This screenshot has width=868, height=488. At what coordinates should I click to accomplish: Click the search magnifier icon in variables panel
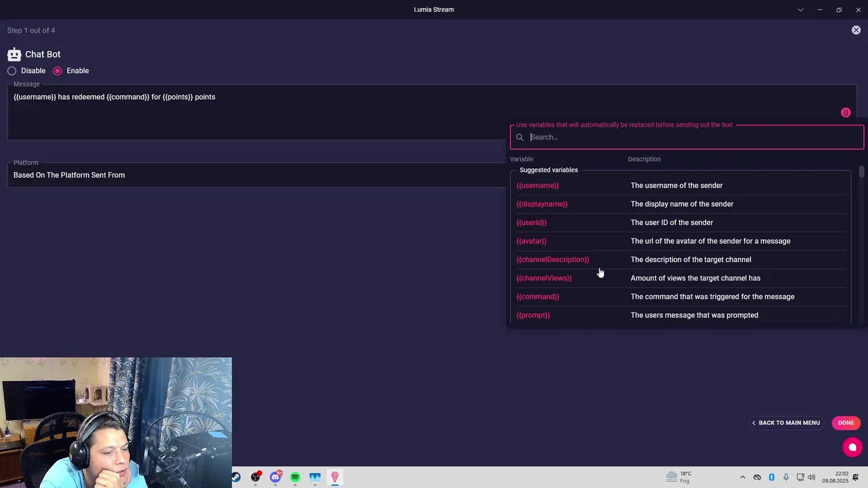[x=520, y=137]
